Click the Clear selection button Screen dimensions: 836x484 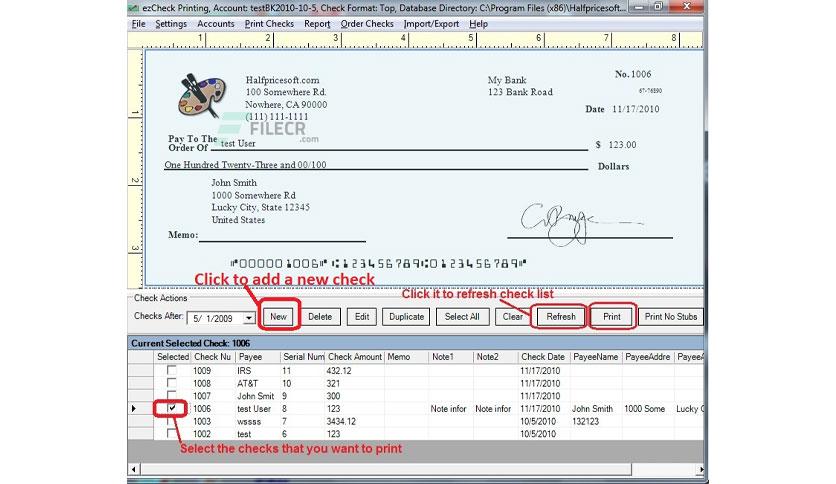(512, 317)
